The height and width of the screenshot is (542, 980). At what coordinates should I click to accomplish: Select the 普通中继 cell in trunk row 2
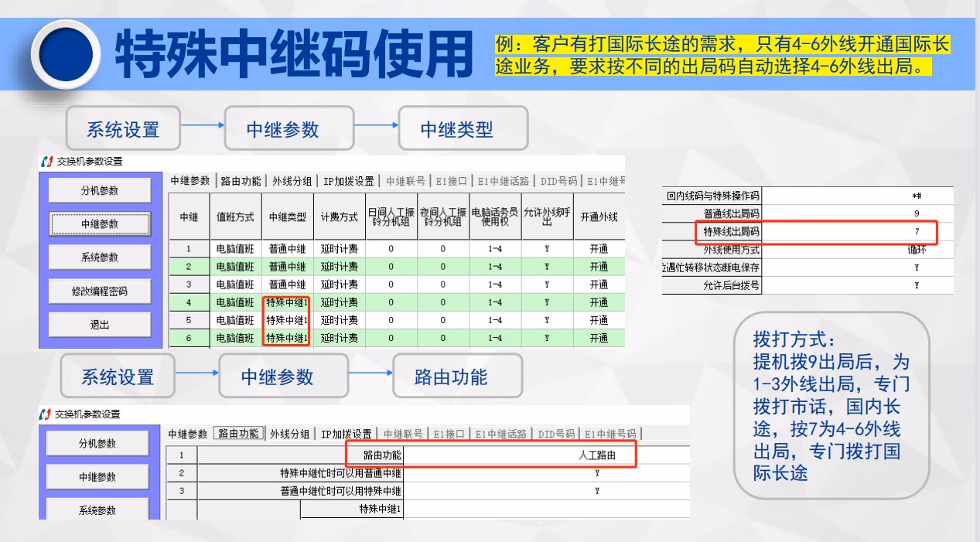click(287, 267)
